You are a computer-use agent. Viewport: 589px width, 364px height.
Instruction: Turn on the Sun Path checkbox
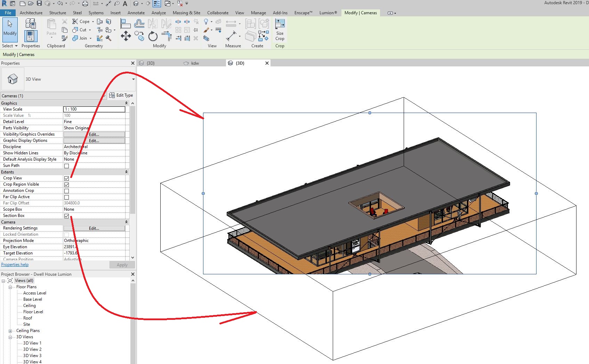66,166
